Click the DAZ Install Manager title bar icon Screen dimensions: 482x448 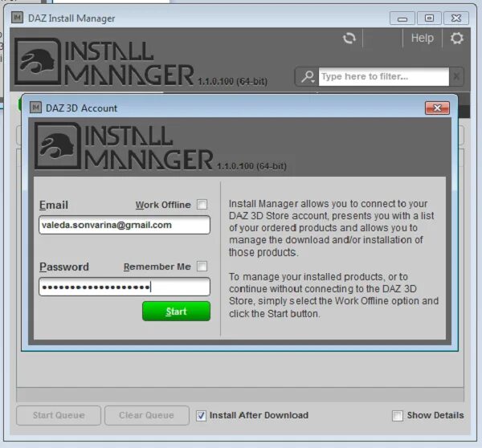17,18
